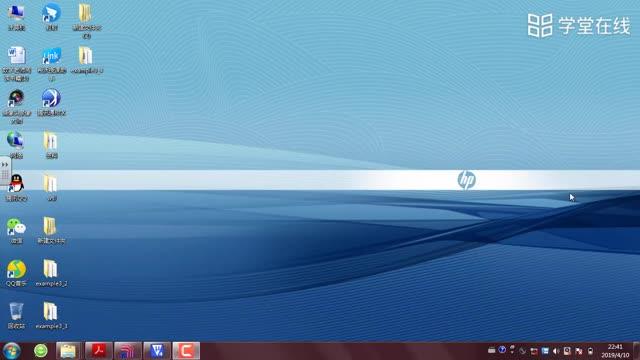Image resolution: width=640 pixels, height=360 pixels.
Task: Click the volume speaker icon in system tray
Action: click(556, 351)
